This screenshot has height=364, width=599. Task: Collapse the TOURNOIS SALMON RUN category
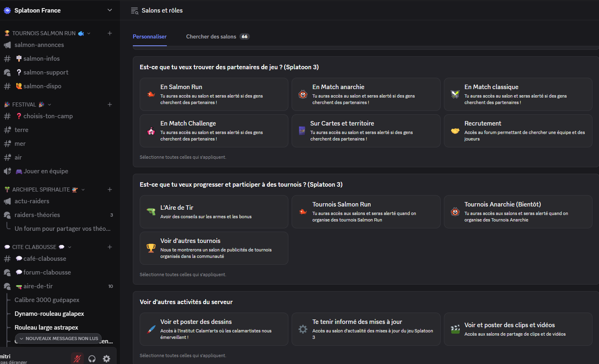[x=47, y=33]
